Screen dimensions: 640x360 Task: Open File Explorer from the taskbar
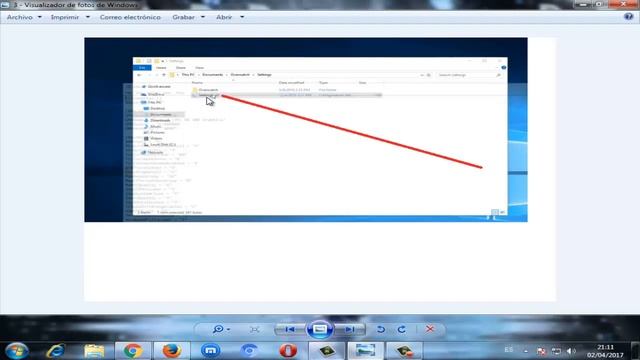(x=94, y=351)
